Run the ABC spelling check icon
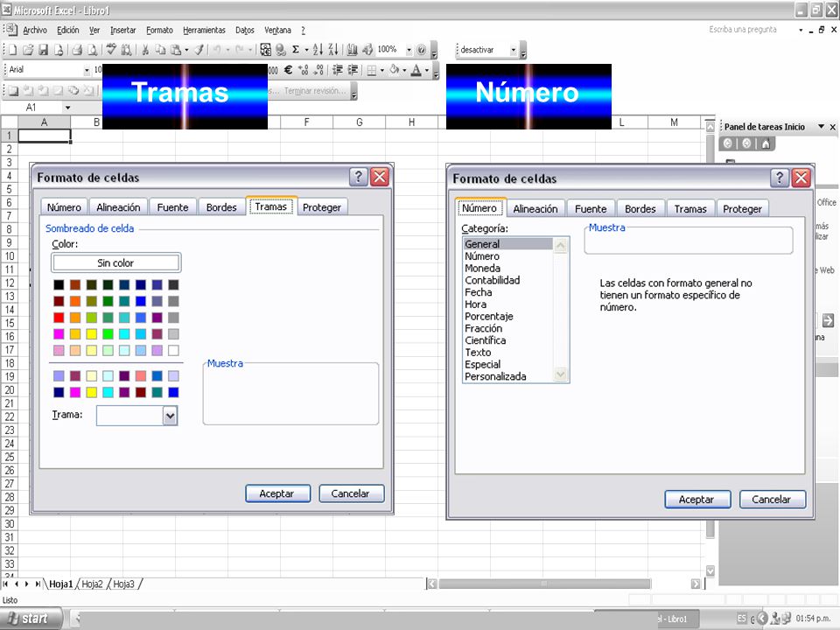This screenshot has height=630, width=840. tap(111, 50)
